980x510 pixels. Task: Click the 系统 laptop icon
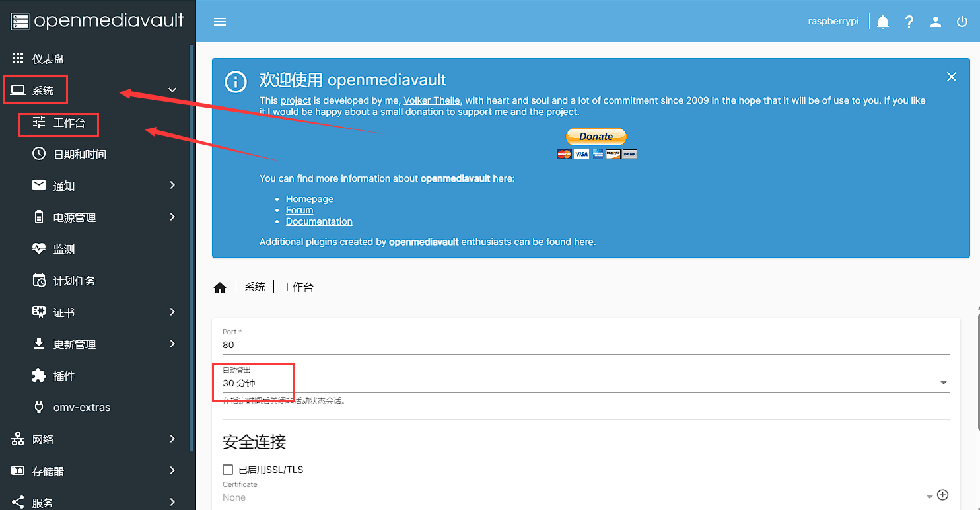click(x=18, y=91)
